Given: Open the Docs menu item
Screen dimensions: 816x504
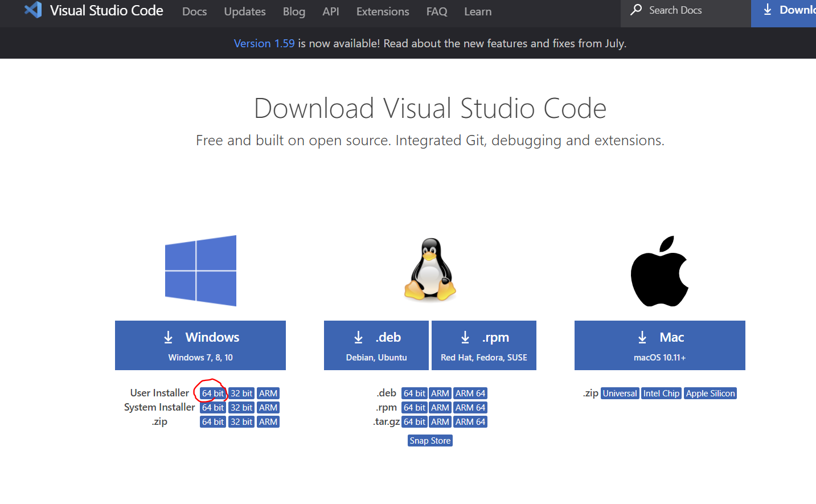Looking at the screenshot, I should pos(194,11).
